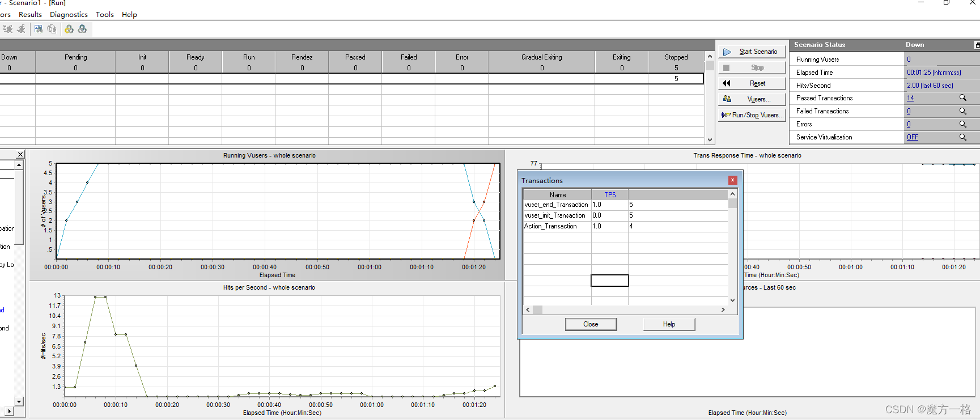This screenshot has height=420, width=980.
Task: Select the Ready column header
Action: [196, 57]
